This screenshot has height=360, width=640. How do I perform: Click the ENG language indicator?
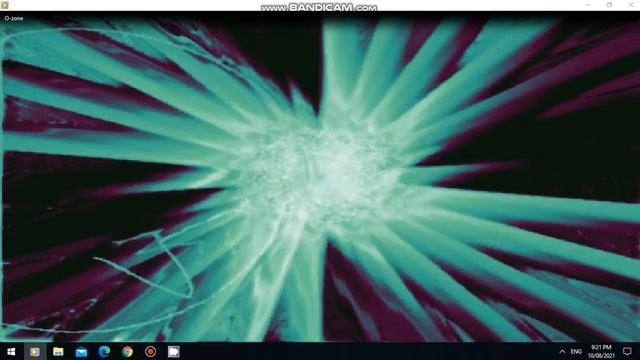click(576, 351)
